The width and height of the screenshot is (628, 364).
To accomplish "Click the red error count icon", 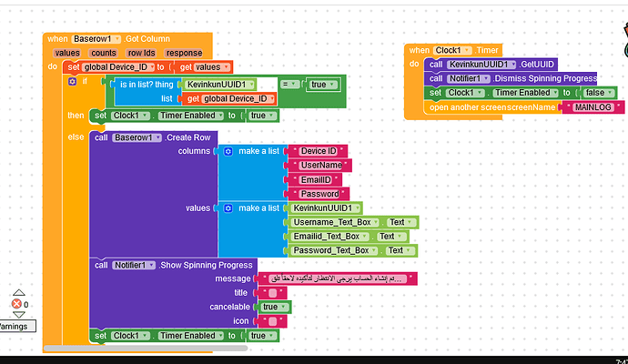I will [16, 304].
